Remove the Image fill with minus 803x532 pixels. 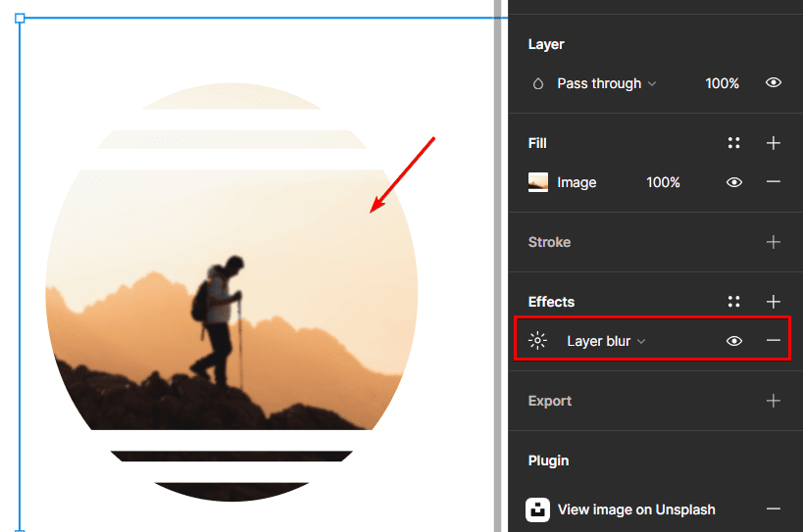774,182
